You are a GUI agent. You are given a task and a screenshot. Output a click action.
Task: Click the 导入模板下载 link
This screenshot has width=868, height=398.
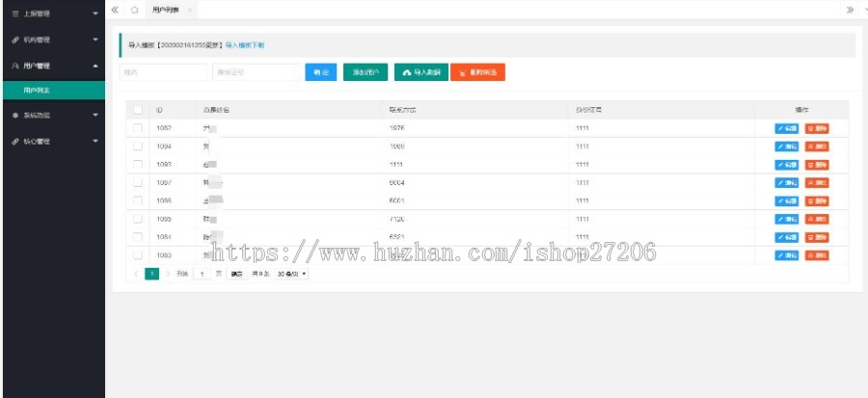point(245,45)
